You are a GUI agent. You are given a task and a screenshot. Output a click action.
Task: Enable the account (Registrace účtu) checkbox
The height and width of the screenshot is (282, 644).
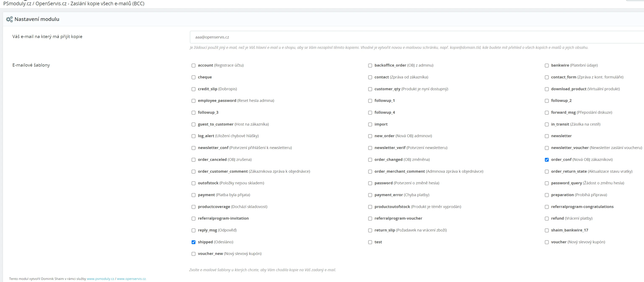(x=194, y=66)
